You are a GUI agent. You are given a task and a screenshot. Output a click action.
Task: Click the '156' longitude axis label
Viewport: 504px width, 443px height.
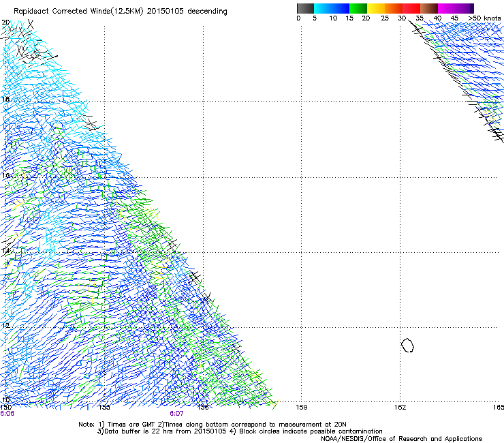(203, 408)
